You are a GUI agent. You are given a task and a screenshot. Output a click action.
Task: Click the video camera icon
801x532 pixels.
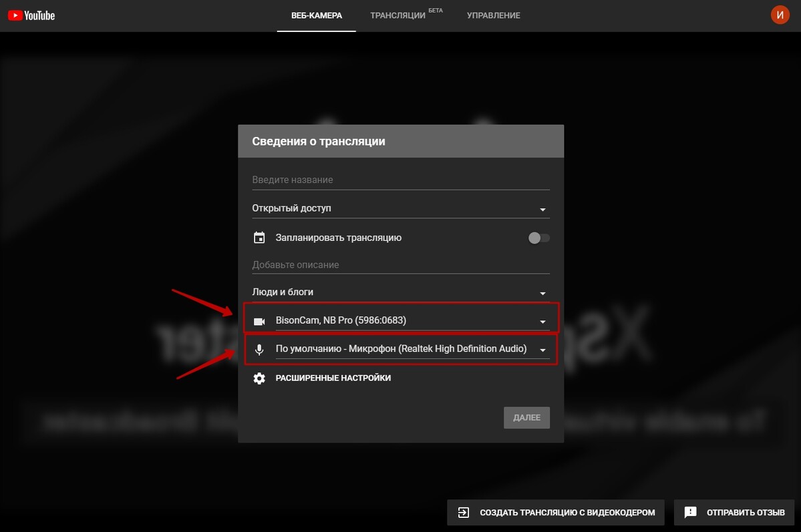coord(259,321)
